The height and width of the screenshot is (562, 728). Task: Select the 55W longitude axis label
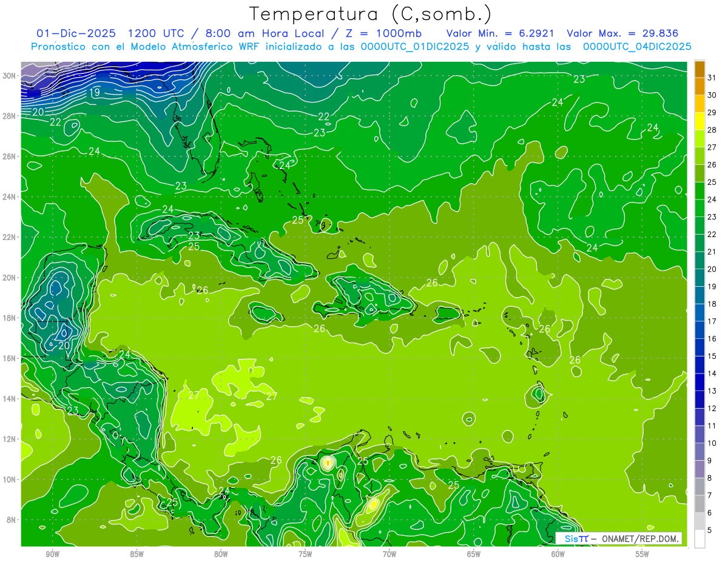coord(642,555)
